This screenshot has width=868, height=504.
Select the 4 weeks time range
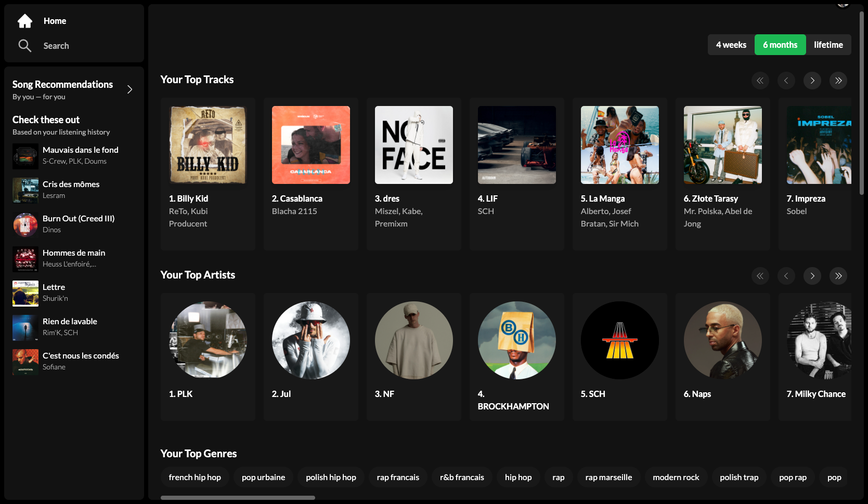point(731,45)
